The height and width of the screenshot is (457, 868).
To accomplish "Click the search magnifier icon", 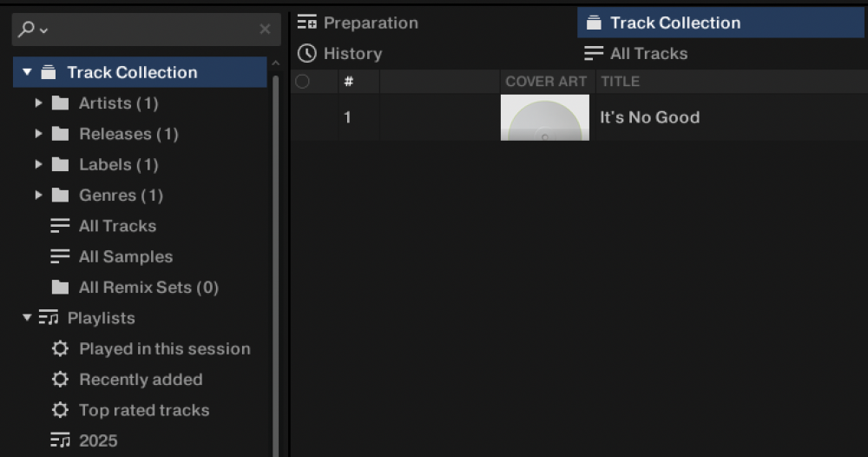I will tap(27, 30).
